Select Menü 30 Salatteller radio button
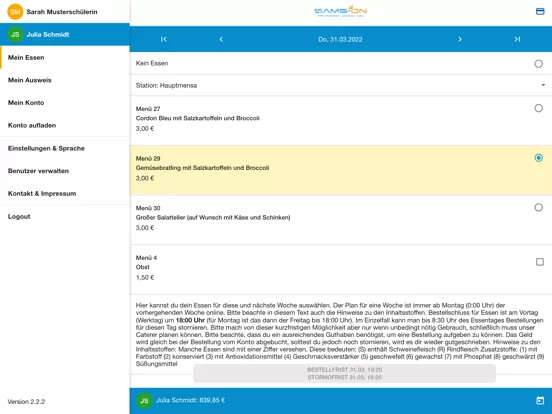The height and width of the screenshot is (414, 552). pyautogui.click(x=538, y=207)
